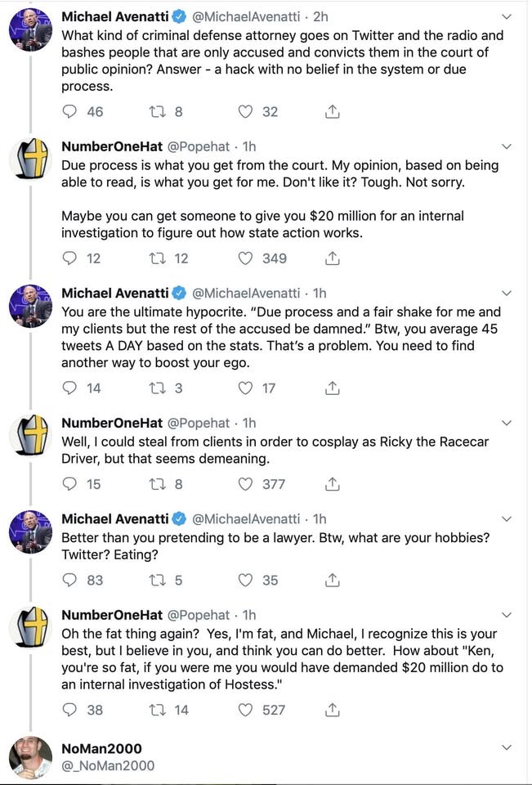Open NoMan2000's profile picture
Screen dimensions: 532x785
click(x=31, y=757)
